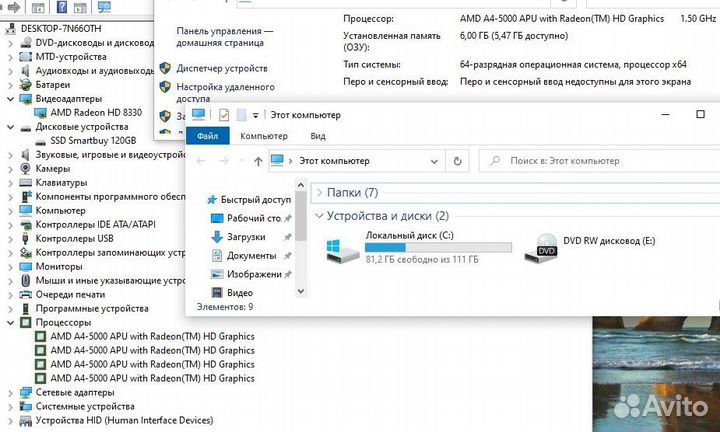Click the Up arrow in Explorer navigation
This screenshot has width=720, height=432.
(258, 162)
